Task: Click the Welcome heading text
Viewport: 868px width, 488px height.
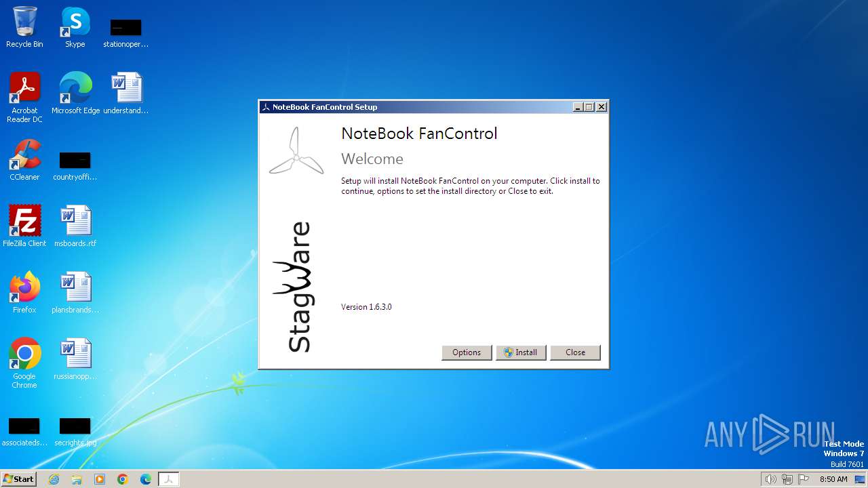Action: [x=372, y=159]
